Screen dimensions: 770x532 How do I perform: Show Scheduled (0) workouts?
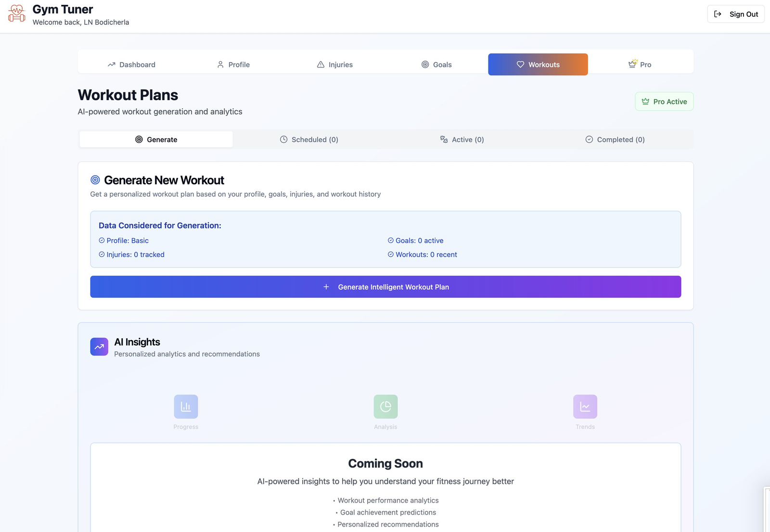309,139
